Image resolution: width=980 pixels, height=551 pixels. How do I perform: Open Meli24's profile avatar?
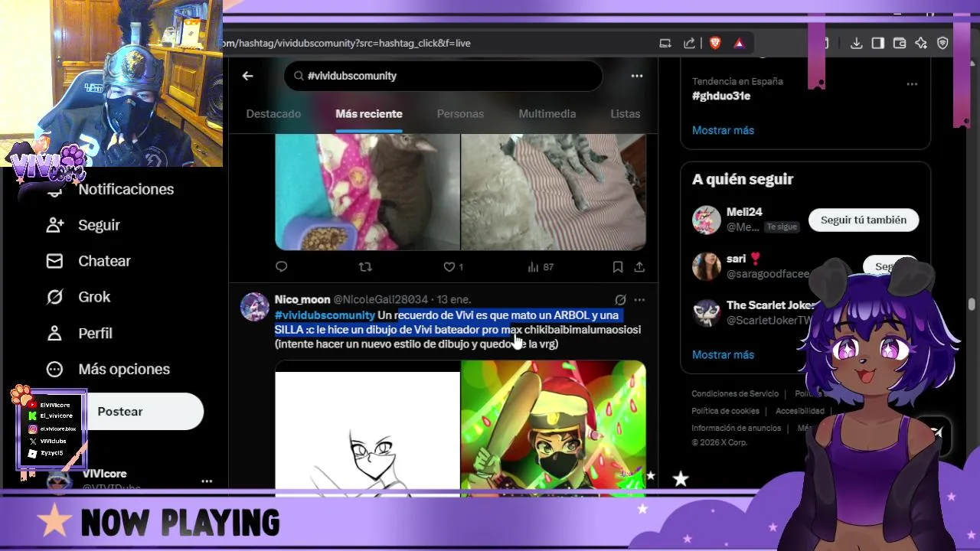(706, 220)
